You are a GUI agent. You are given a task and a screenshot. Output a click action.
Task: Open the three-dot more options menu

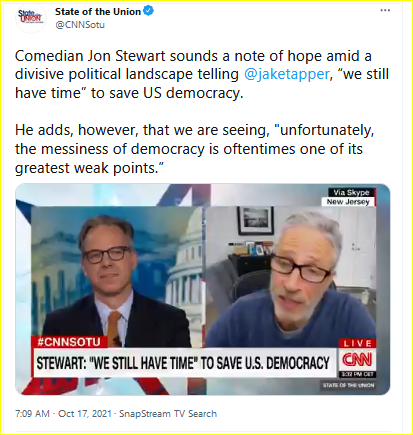[x=385, y=11]
